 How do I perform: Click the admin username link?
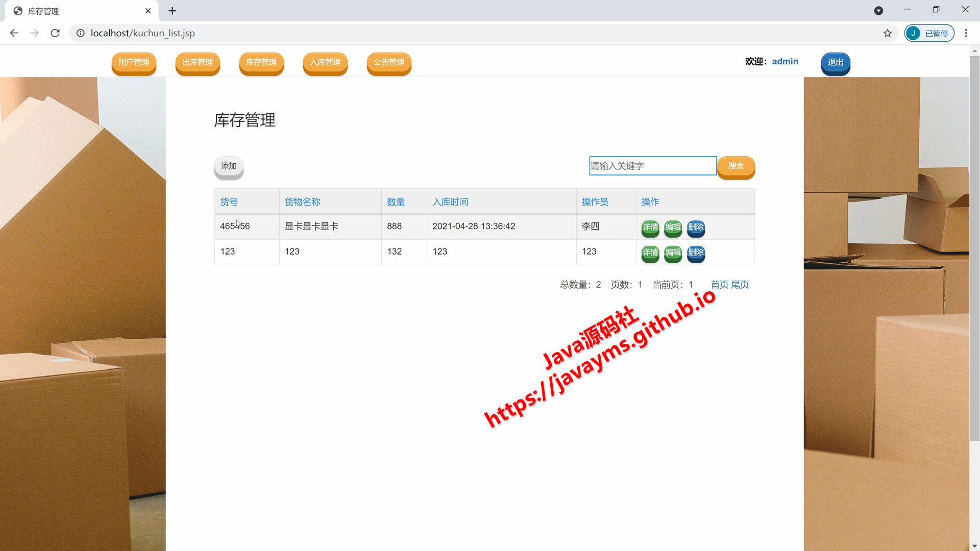[x=785, y=61]
